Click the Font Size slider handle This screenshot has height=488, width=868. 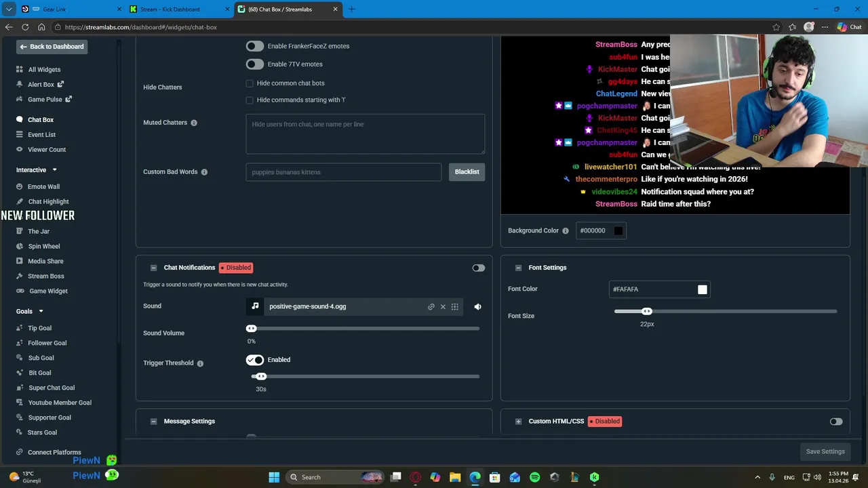647,312
